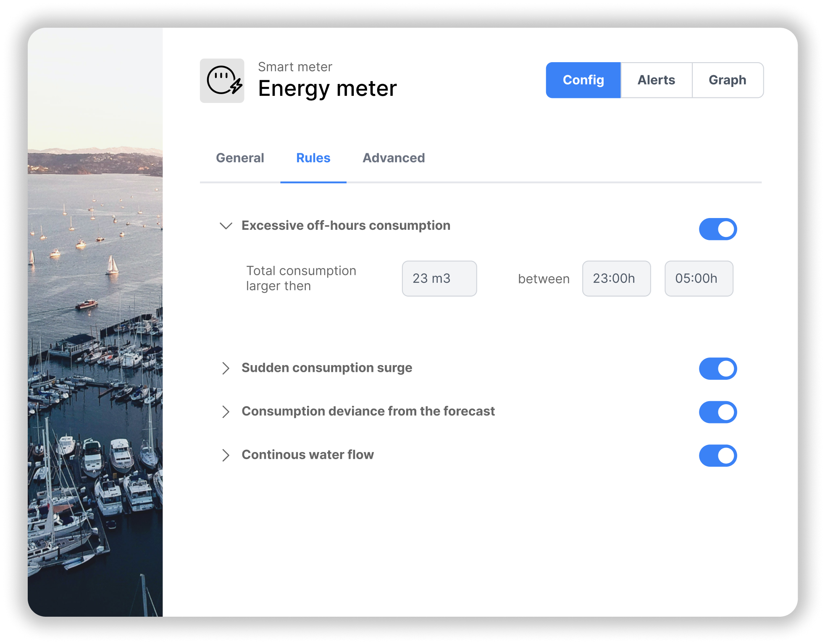This screenshot has height=644, width=825.
Task: Click the 05:00h end time field
Action: pos(699,279)
